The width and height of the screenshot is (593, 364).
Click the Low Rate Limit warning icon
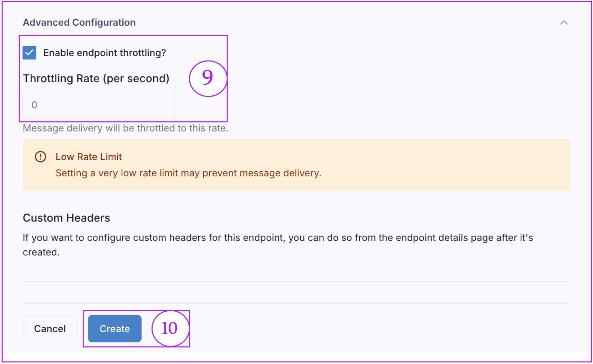pyautogui.click(x=41, y=157)
